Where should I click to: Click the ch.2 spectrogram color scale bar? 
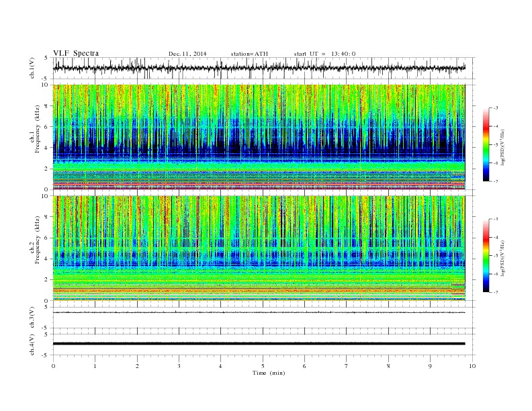pos(486,256)
